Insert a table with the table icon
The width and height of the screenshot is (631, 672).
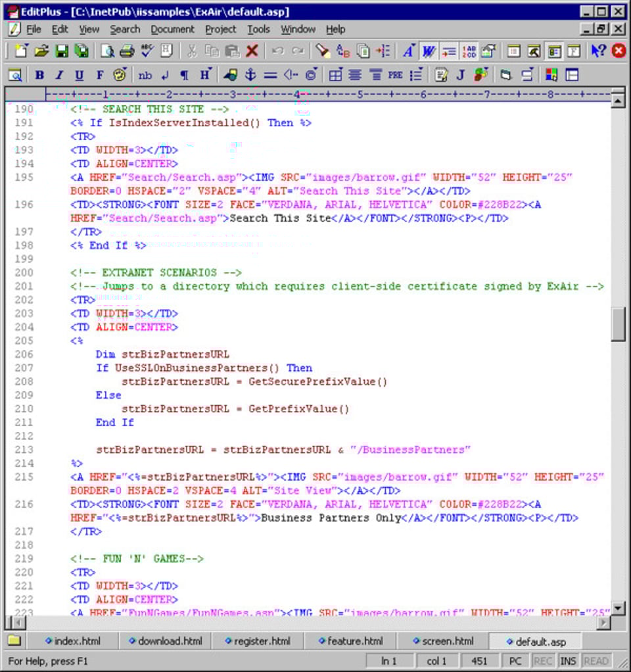335,75
